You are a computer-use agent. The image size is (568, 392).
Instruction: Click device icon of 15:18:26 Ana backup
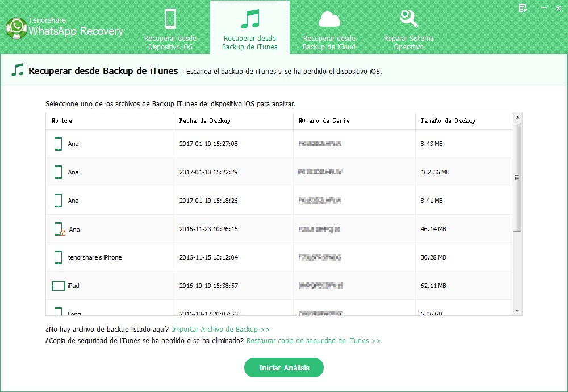[x=58, y=201]
